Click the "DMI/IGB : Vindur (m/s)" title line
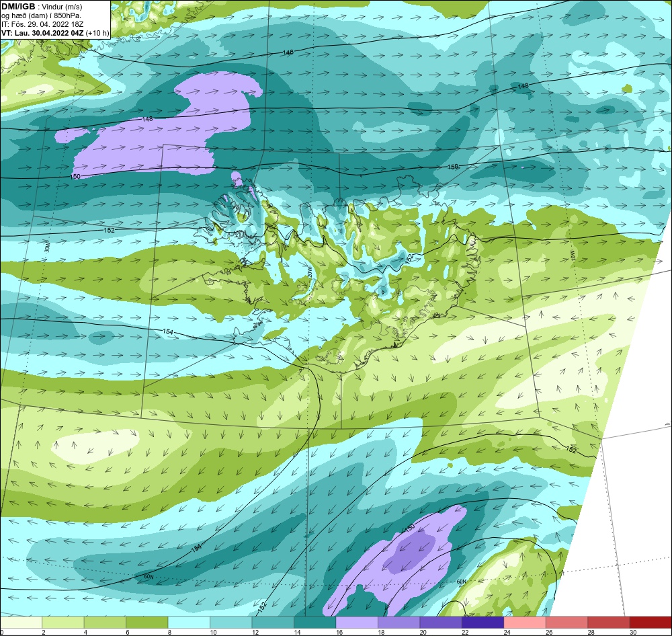 click(x=42, y=7)
